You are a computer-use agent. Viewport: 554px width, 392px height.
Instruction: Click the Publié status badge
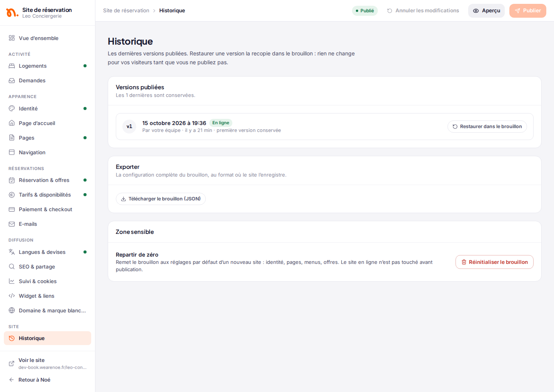[x=365, y=11]
